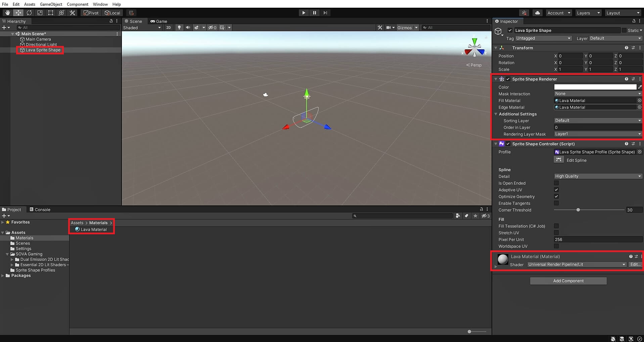
Task: Click the Pause button
Action: pyautogui.click(x=315, y=13)
